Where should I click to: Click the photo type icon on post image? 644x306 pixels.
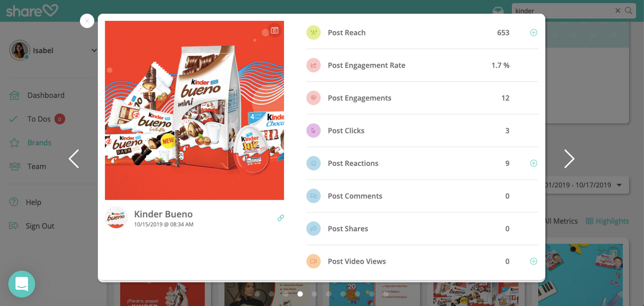pyautogui.click(x=274, y=31)
